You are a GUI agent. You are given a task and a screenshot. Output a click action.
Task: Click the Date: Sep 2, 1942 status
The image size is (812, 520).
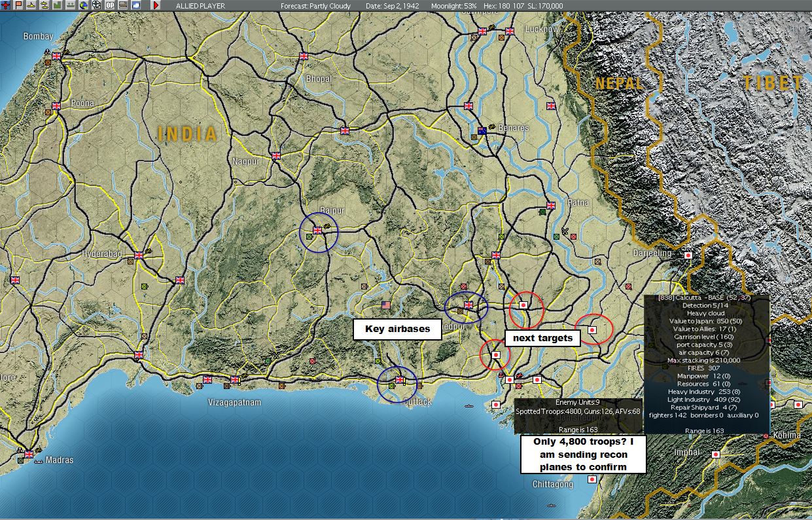[391, 6]
